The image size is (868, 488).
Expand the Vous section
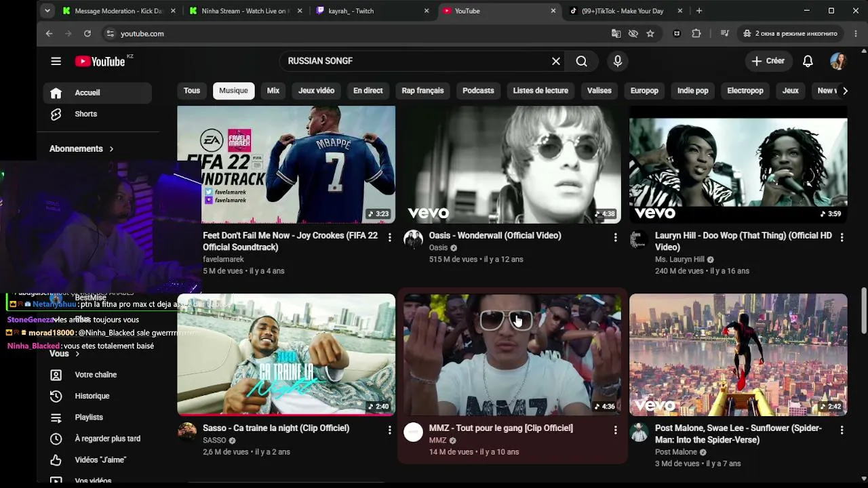tap(64, 354)
